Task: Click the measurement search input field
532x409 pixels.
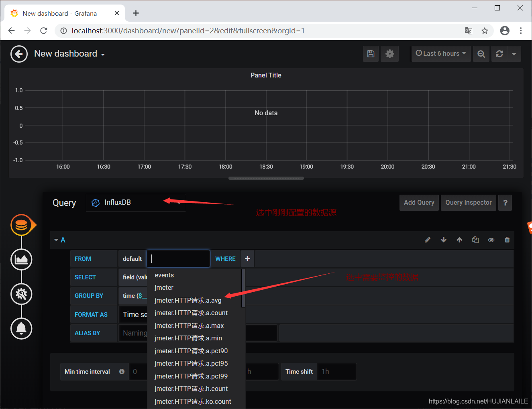Action: pyautogui.click(x=178, y=259)
